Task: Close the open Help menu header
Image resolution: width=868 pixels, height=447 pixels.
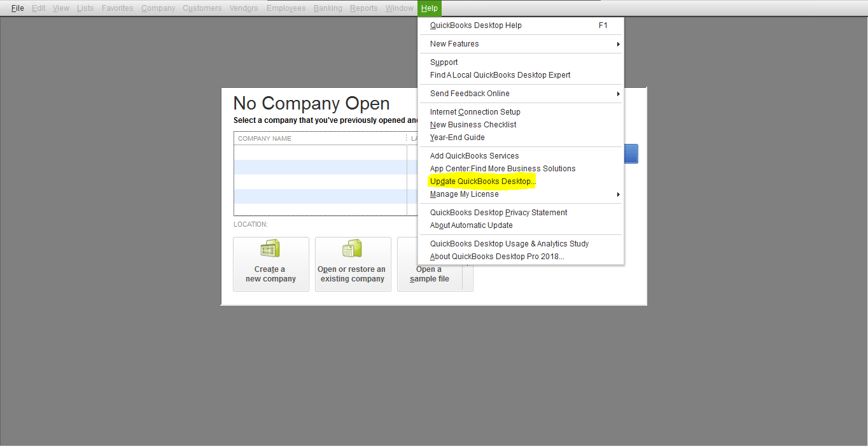Action: click(430, 8)
